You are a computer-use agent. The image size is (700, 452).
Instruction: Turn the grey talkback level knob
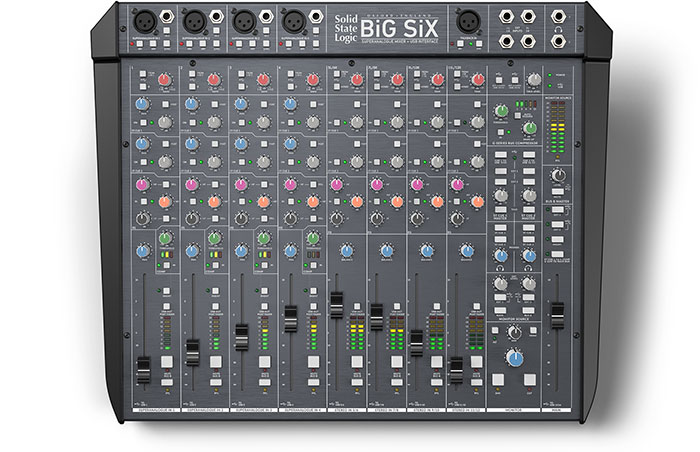[x=534, y=80]
